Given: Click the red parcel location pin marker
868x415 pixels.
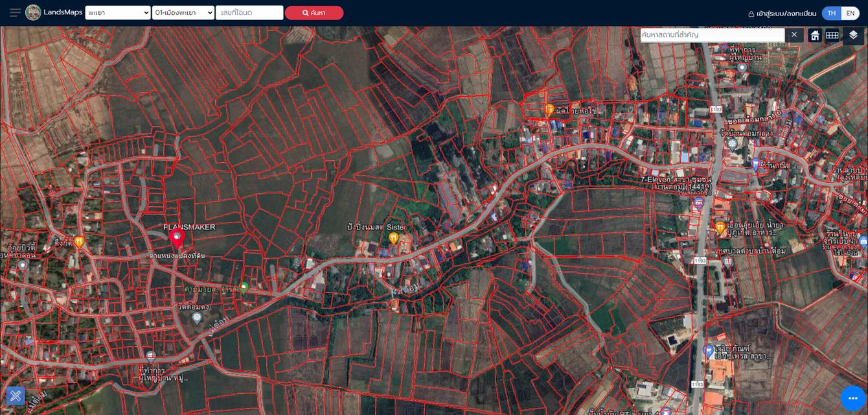Looking at the screenshot, I should pyautogui.click(x=177, y=238).
